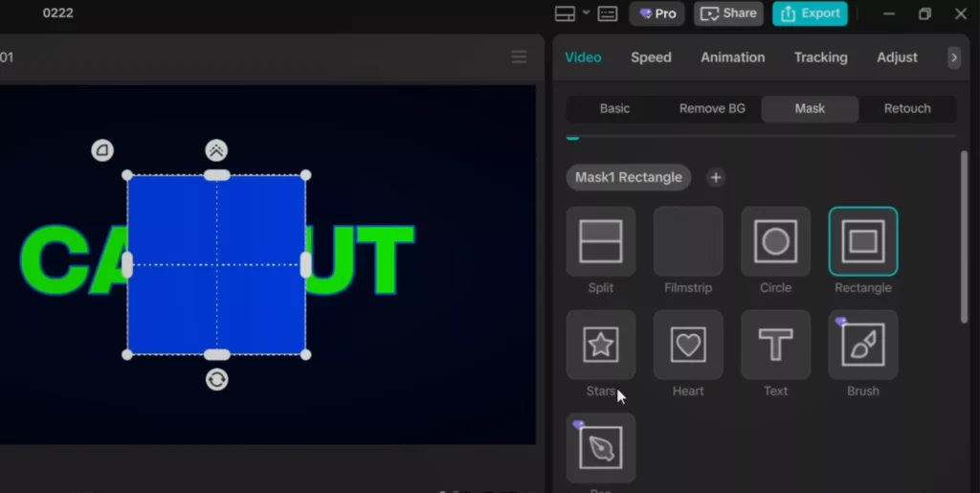Show more tabs with right arrow

pyautogui.click(x=954, y=57)
